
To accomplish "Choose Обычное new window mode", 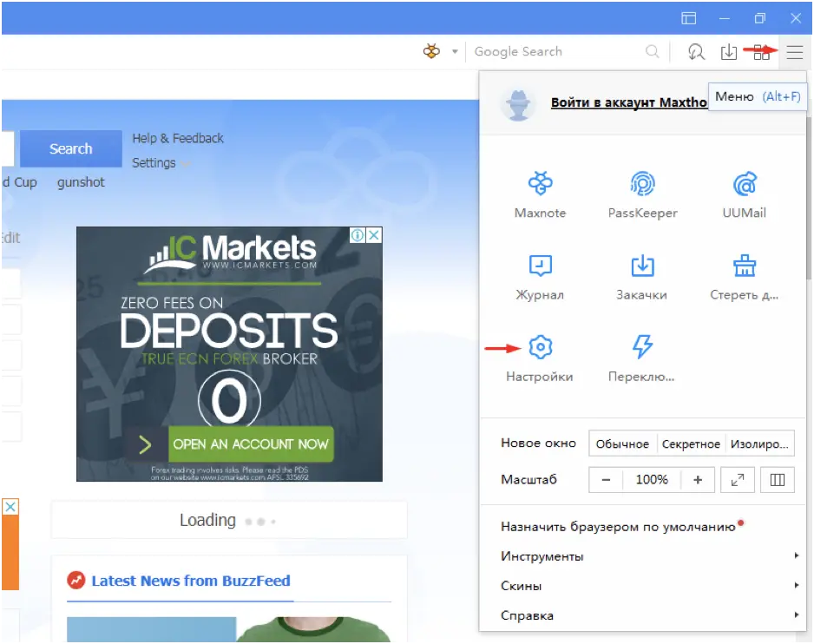I will pyautogui.click(x=622, y=444).
